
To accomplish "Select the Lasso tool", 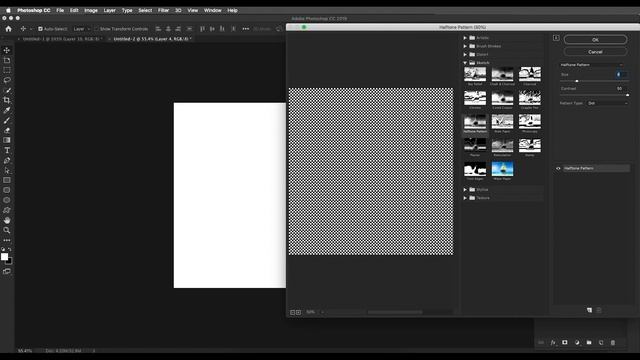I will tap(7, 80).
